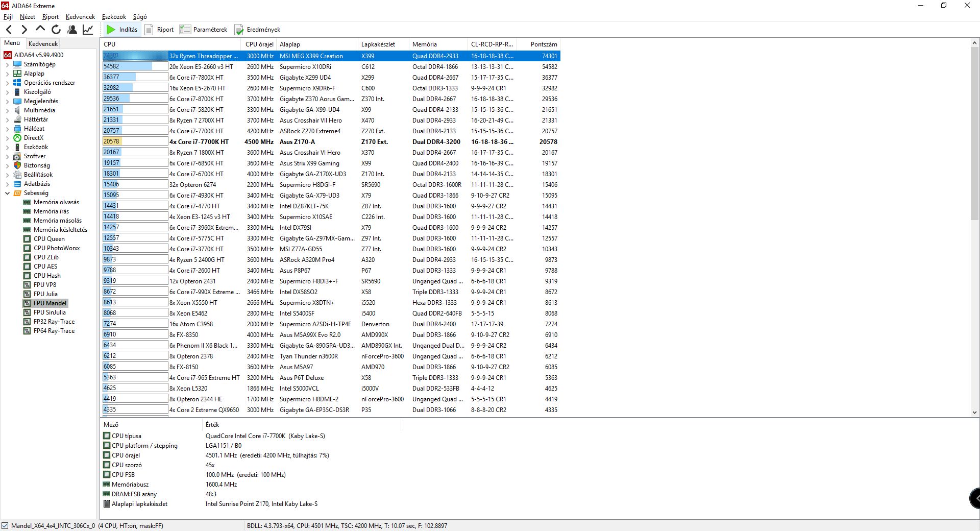Open the graph chart toolbar icon
The image size is (980, 531).
click(x=88, y=30)
